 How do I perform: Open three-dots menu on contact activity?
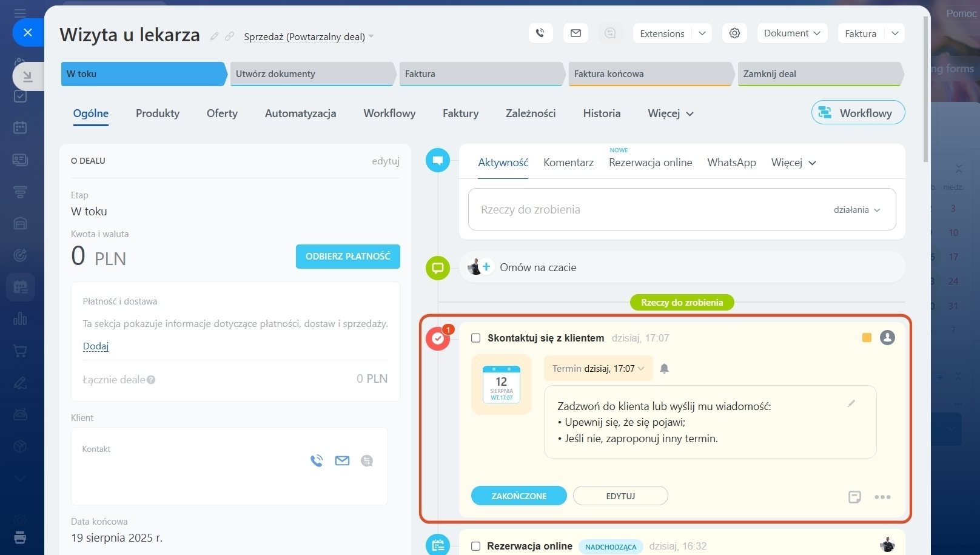coord(882,497)
